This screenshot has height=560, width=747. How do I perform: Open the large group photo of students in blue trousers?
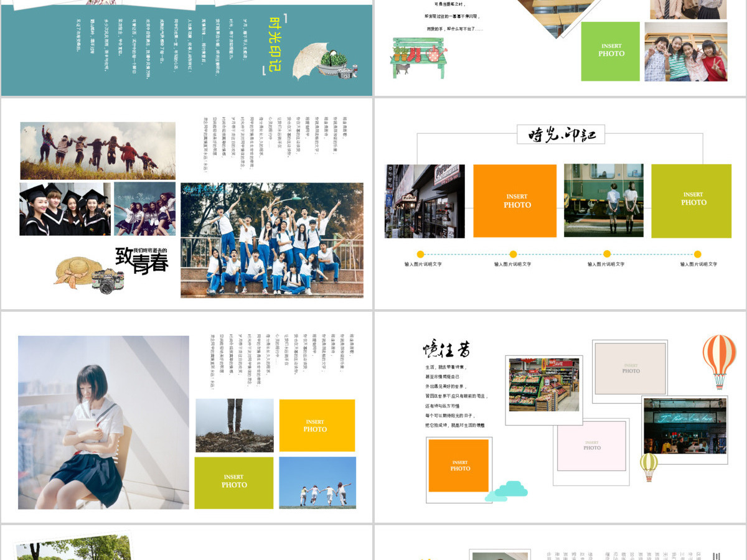pyautogui.click(x=272, y=240)
